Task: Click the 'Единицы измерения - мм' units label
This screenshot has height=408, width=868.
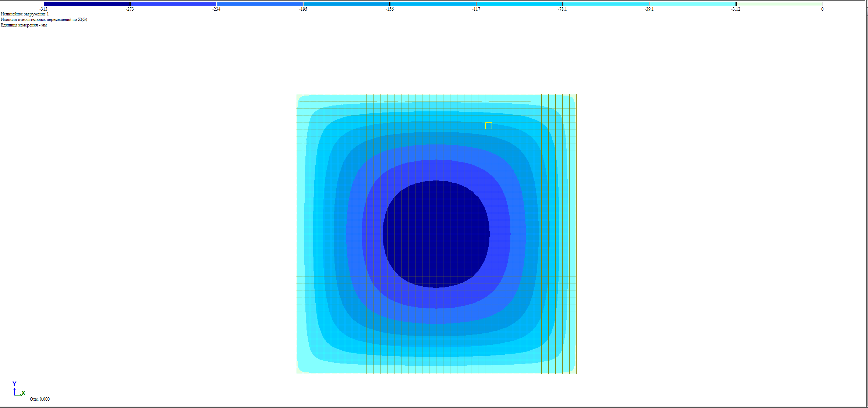Action: coord(24,25)
